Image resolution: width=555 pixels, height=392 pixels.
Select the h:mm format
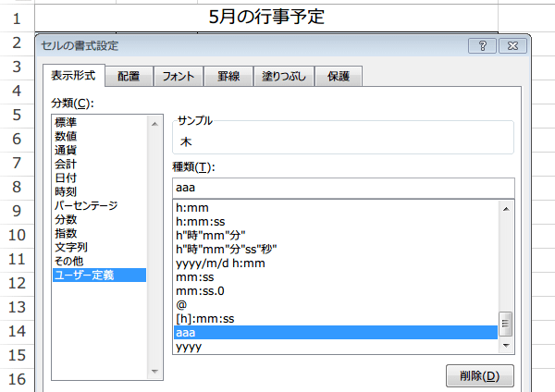tap(336, 208)
